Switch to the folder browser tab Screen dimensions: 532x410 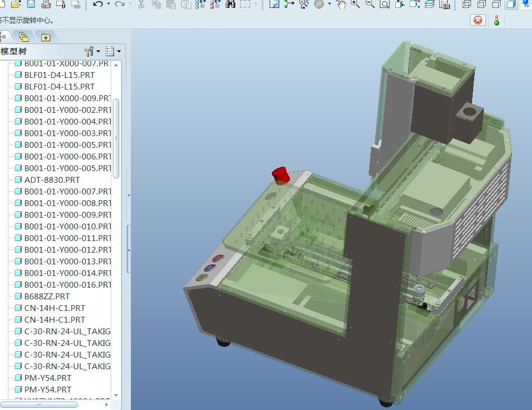[24, 37]
